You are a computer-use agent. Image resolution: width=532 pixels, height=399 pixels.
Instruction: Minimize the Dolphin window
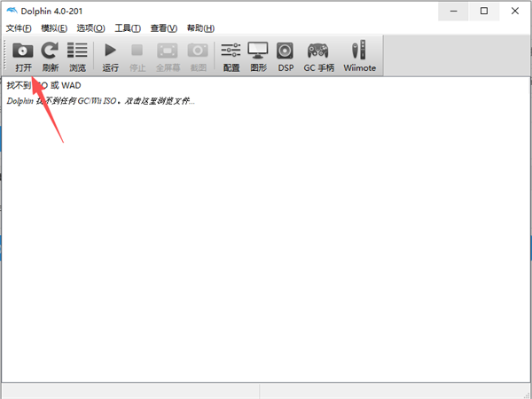tap(454, 11)
